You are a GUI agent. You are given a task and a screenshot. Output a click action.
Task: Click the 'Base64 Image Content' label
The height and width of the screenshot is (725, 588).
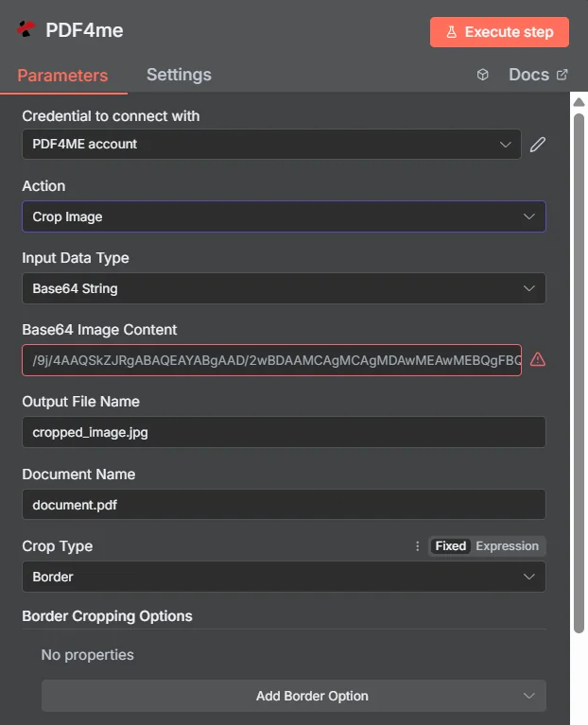(99, 330)
